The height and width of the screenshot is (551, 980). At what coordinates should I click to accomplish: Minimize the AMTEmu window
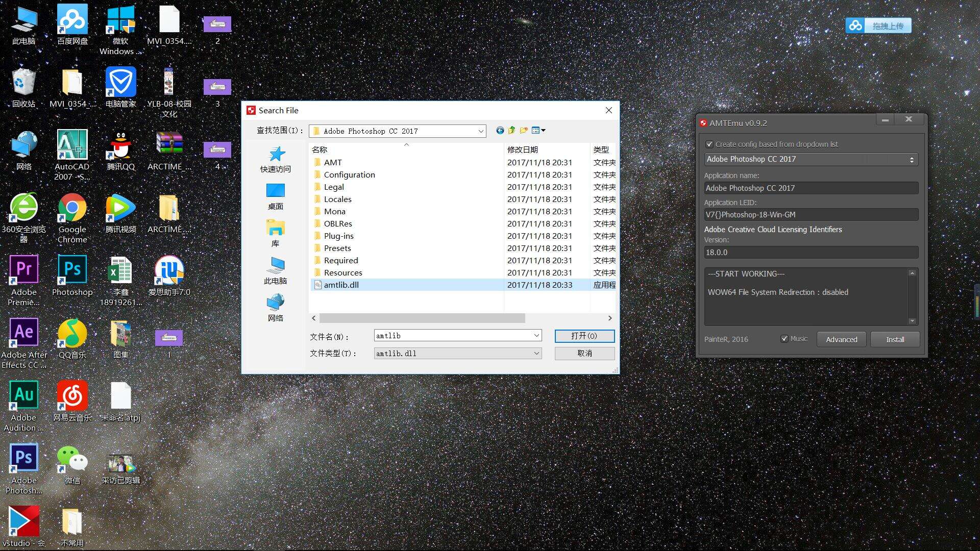pyautogui.click(x=885, y=119)
